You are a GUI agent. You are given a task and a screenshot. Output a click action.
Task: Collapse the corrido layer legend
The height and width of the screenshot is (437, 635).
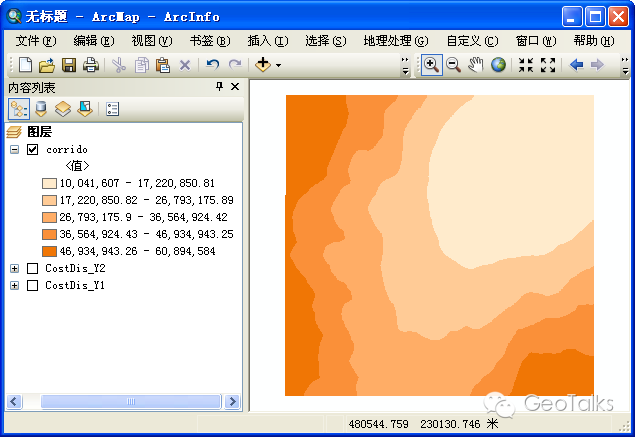tap(15, 150)
